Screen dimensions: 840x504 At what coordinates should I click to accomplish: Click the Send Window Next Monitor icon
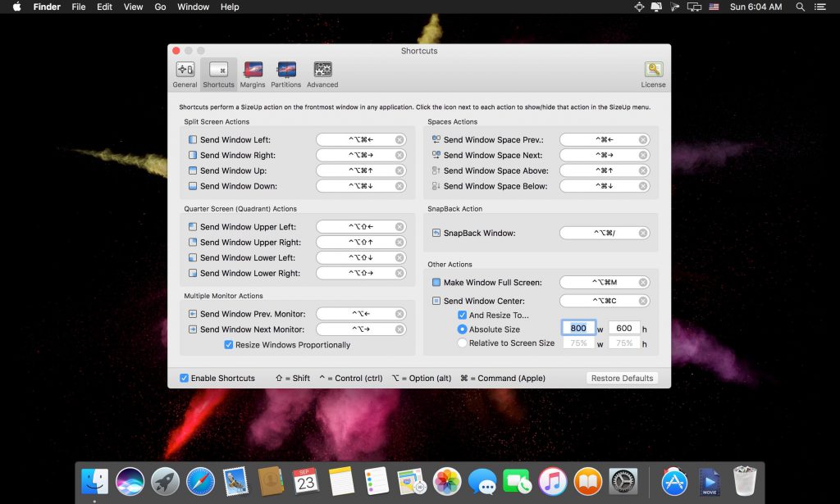[x=193, y=329]
